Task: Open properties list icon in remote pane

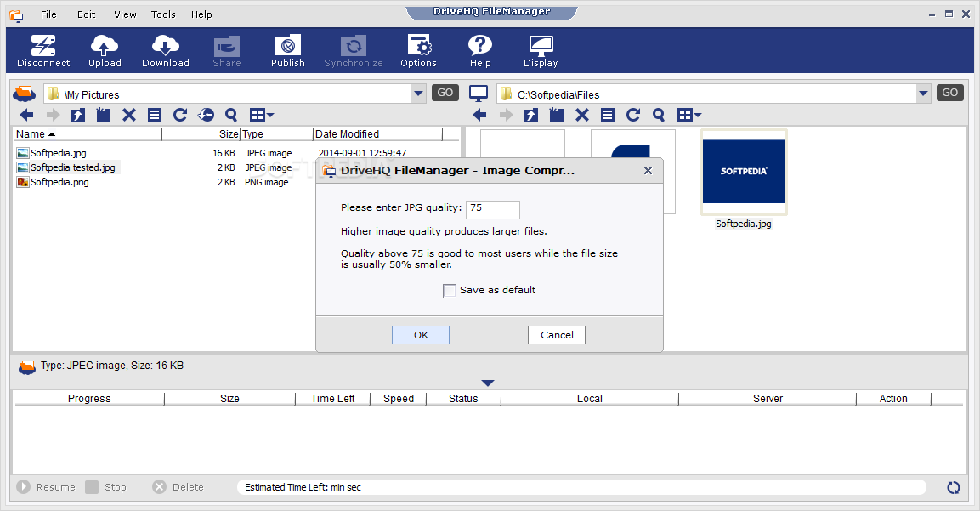Action: (x=155, y=115)
